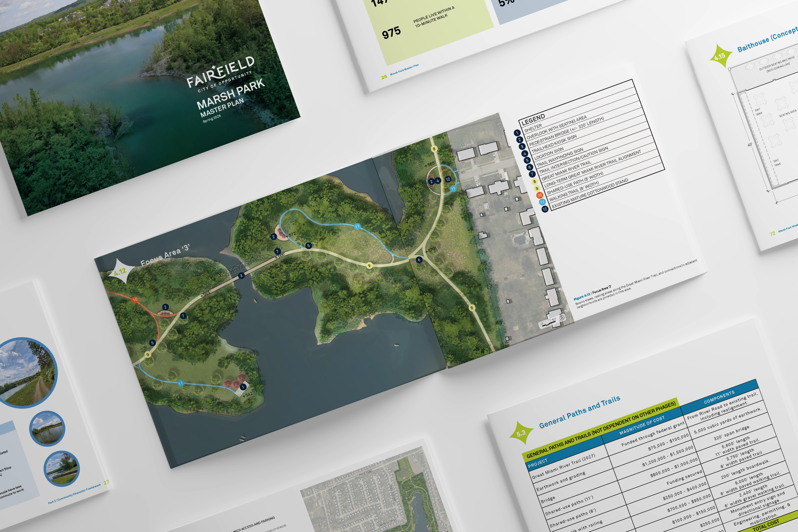The width and height of the screenshot is (798, 532).
Task: Click the 'Baithouse (Concept' heading
Action: [767, 40]
